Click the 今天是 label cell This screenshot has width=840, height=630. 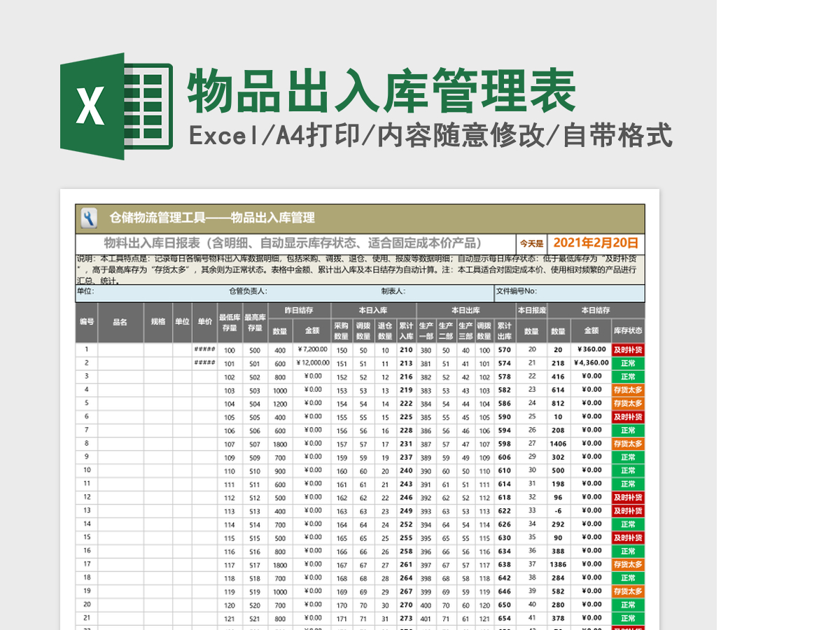[x=531, y=244]
